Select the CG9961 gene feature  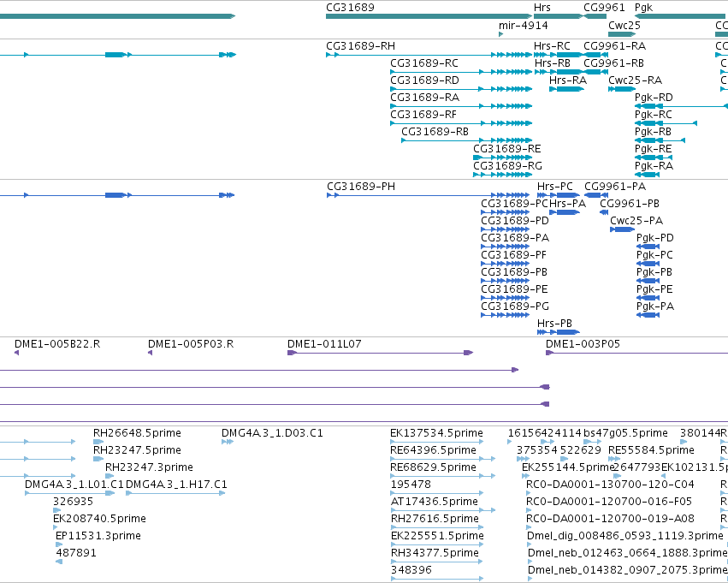coord(595,16)
